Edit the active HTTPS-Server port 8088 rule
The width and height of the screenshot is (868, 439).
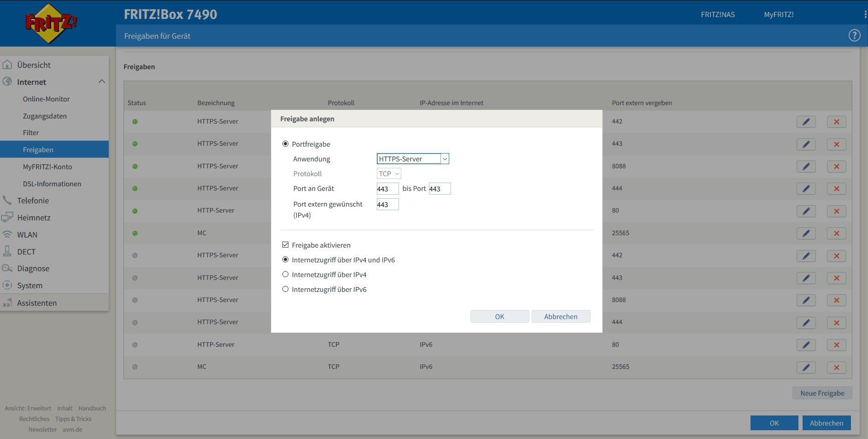[806, 166]
